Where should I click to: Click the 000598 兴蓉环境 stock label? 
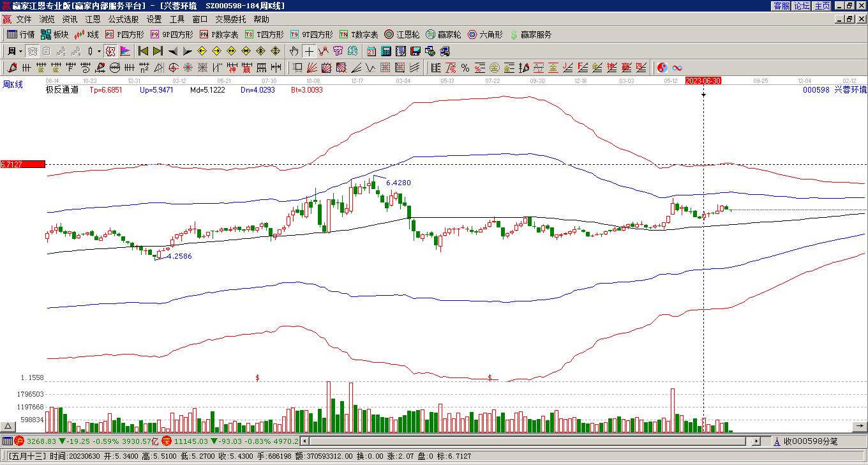(835, 90)
